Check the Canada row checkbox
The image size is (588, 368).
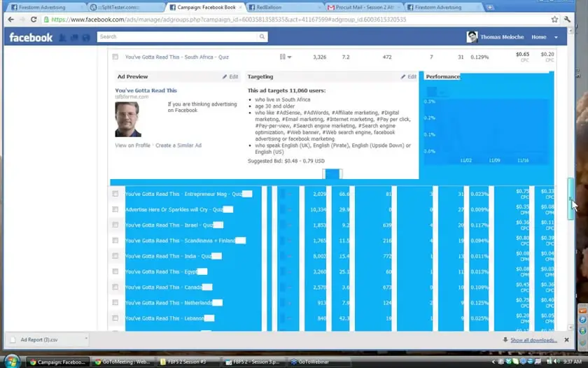[115, 287]
